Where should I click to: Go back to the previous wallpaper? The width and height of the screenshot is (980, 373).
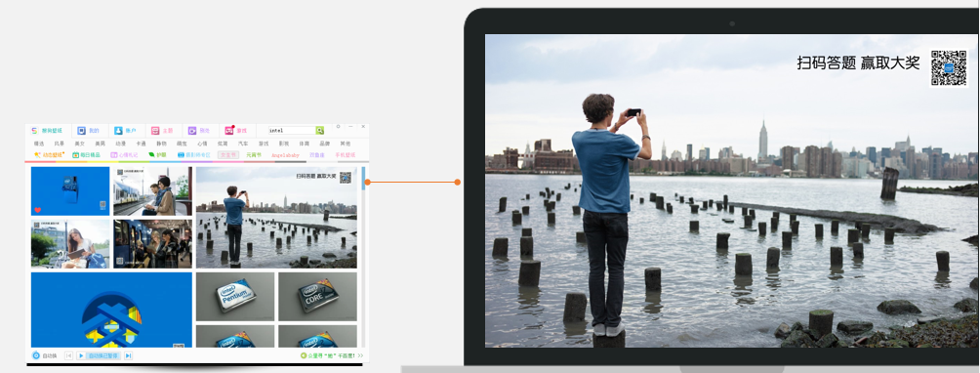click(68, 355)
